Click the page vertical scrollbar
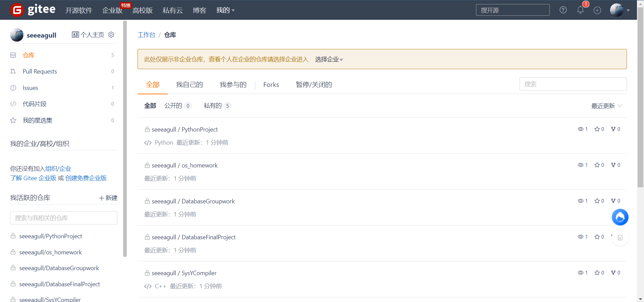Viewport: 644px width, 302px height. click(x=640, y=97)
